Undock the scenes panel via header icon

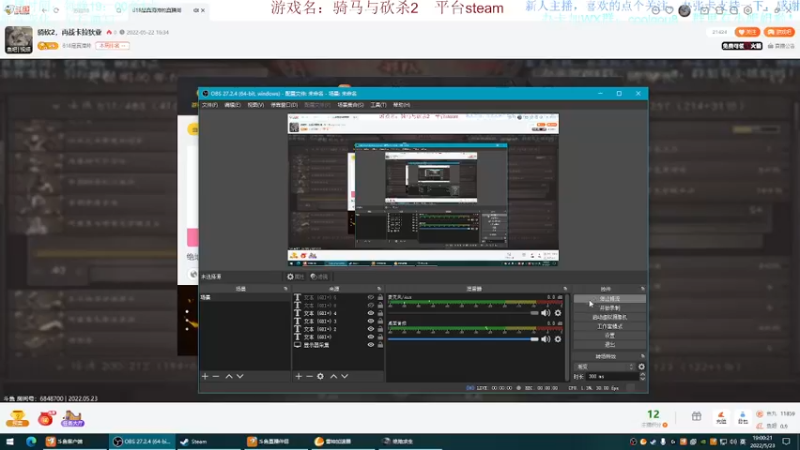click(x=286, y=289)
